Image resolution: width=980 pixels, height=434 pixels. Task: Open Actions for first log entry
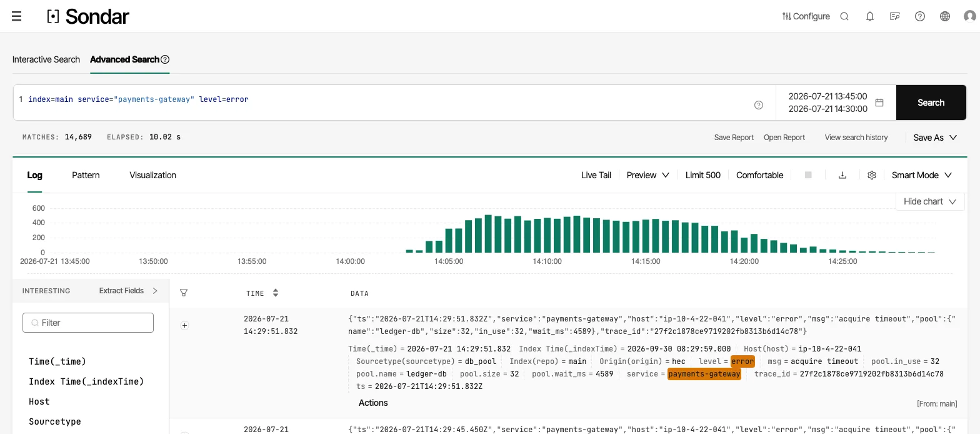click(373, 403)
